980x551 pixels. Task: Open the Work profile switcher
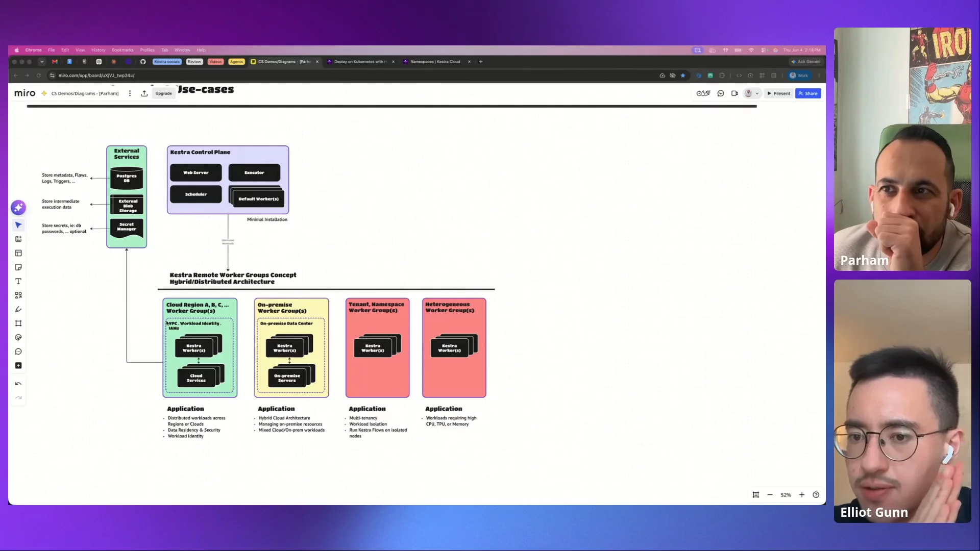point(799,76)
